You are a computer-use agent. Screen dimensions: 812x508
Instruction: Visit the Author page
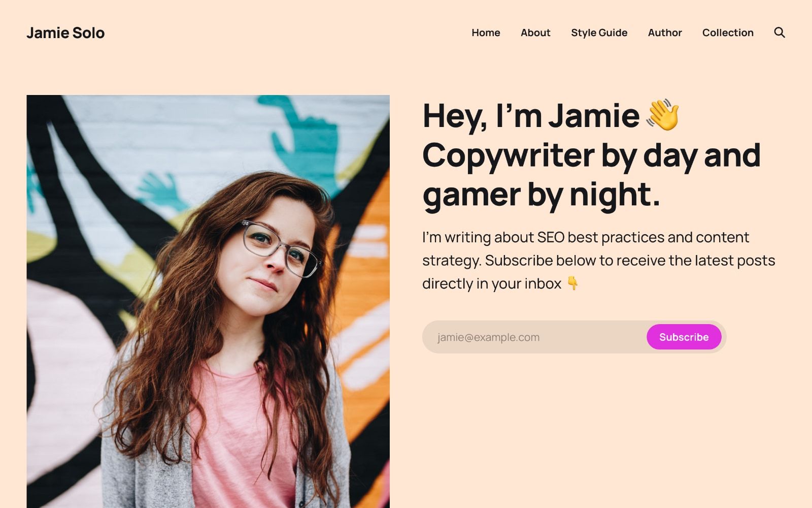pyautogui.click(x=665, y=33)
